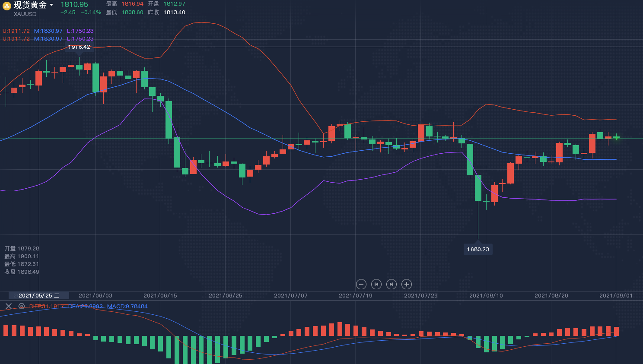643x364 pixels.
Task: Select the Bollinger upper band U:1911.72 label
Action: click(16, 31)
